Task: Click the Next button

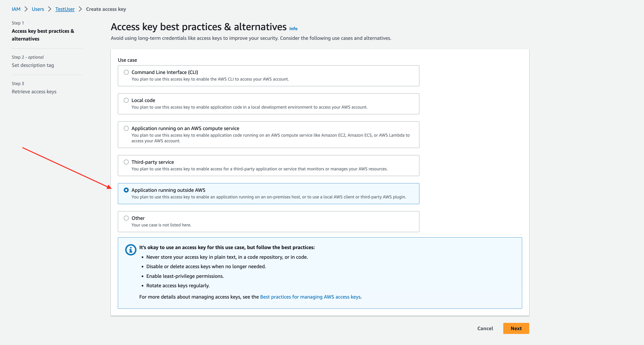Action: (x=516, y=328)
